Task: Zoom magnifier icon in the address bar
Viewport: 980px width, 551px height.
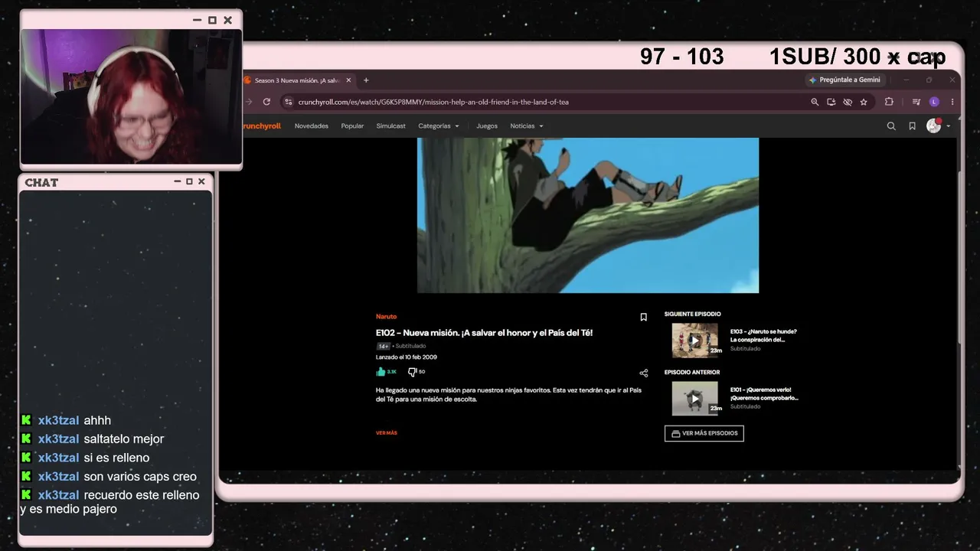Action: click(815, 102)
